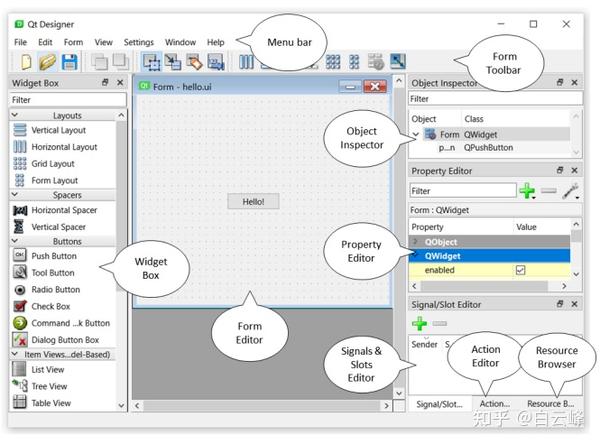
Task: Click the New Form toolbar icon
Action: [x=26, y=62]
